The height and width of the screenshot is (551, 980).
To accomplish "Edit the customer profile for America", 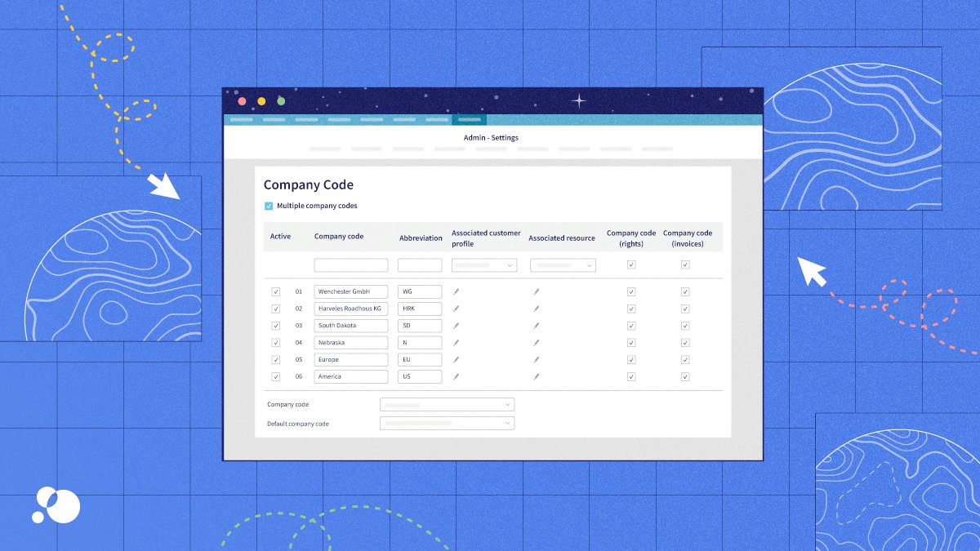I will point(457,376).
